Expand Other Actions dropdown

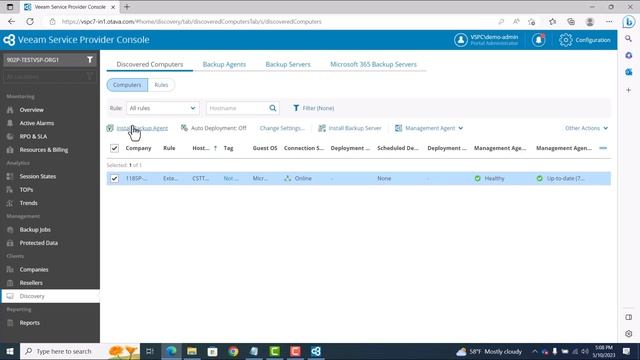(x=586, y=128)
